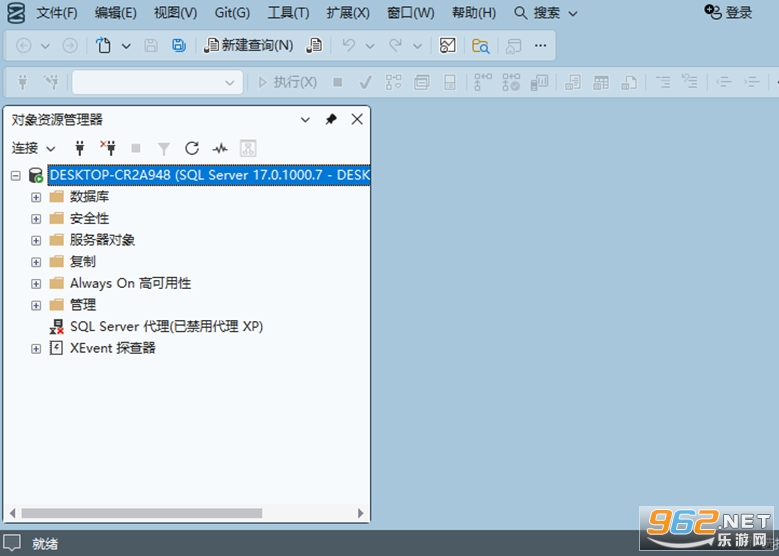Click the navigate backward arrow icon
This screenshot has width=779, height=556.
24,46
